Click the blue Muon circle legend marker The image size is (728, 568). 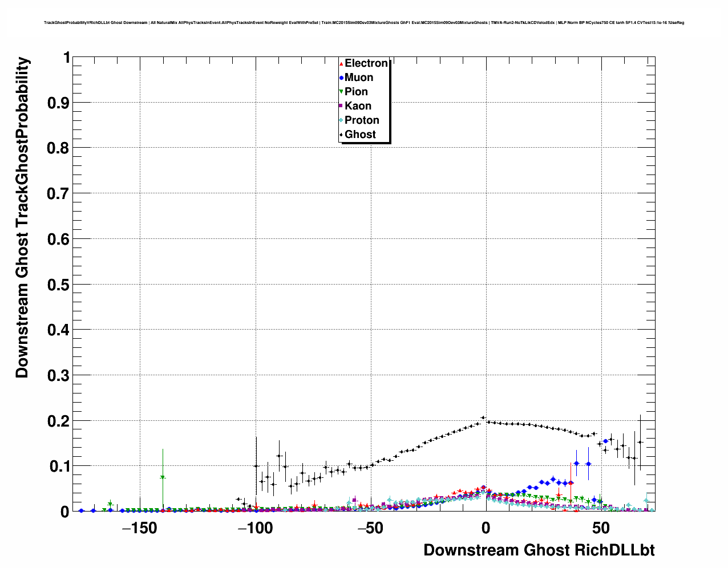coord(341,78)
